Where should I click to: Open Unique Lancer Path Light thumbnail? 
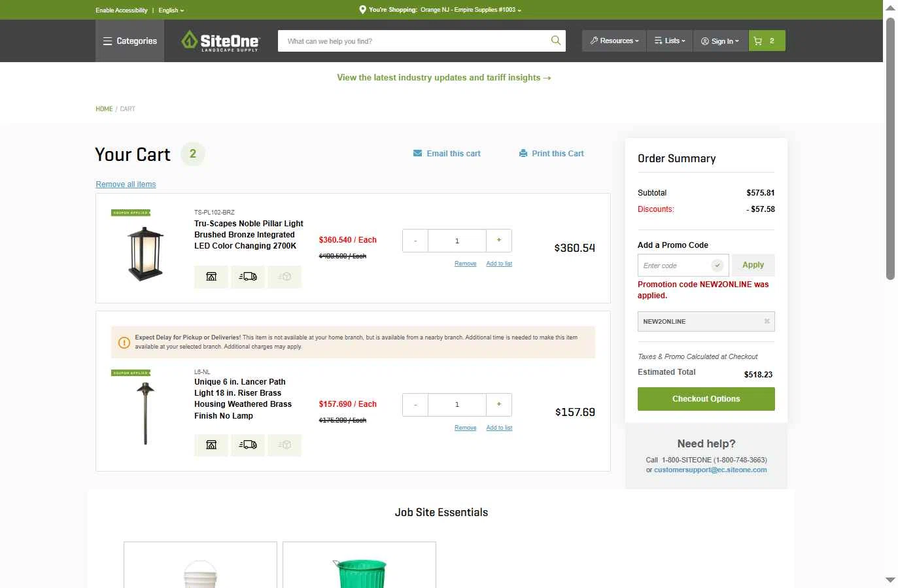coord(146,414)
